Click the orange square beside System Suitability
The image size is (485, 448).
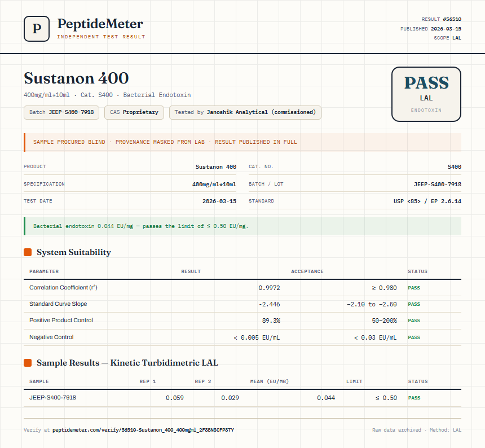click(28, 252)
